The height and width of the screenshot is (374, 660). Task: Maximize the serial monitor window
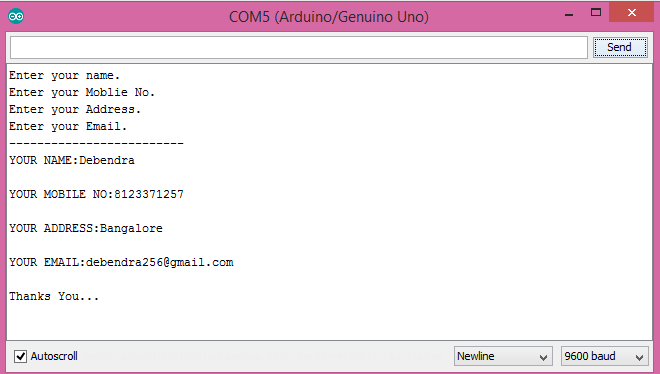click(x=596, y=13)
